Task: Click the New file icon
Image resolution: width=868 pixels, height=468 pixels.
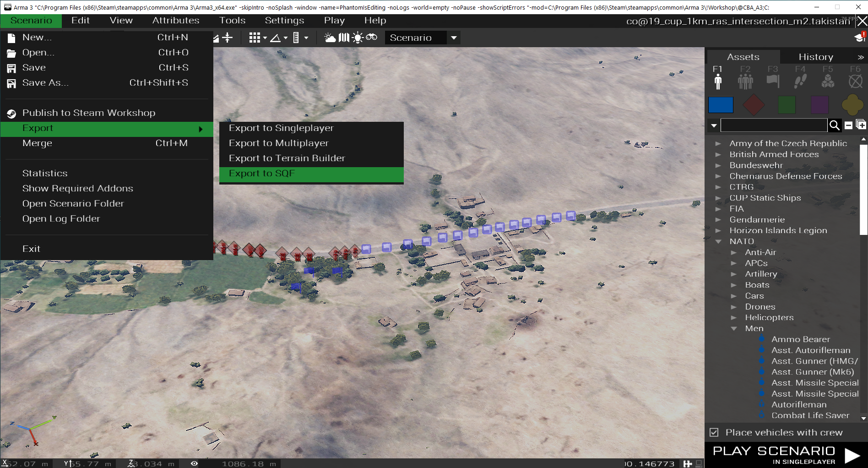Action: [x=11, y=38]
